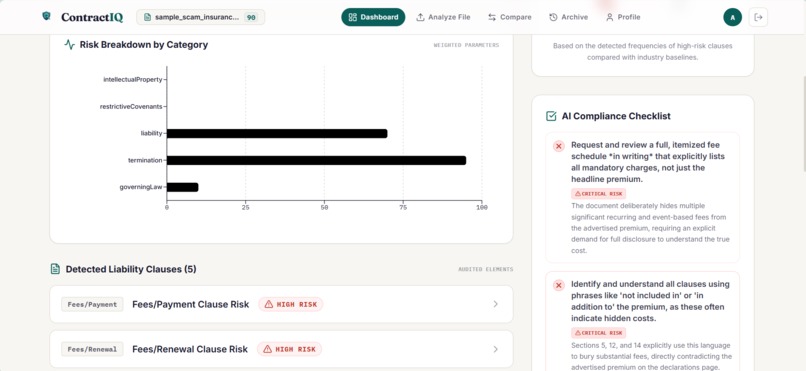
Task: Click the Risk Breakdown by Category heading
Action: click(x=144, y=45)
